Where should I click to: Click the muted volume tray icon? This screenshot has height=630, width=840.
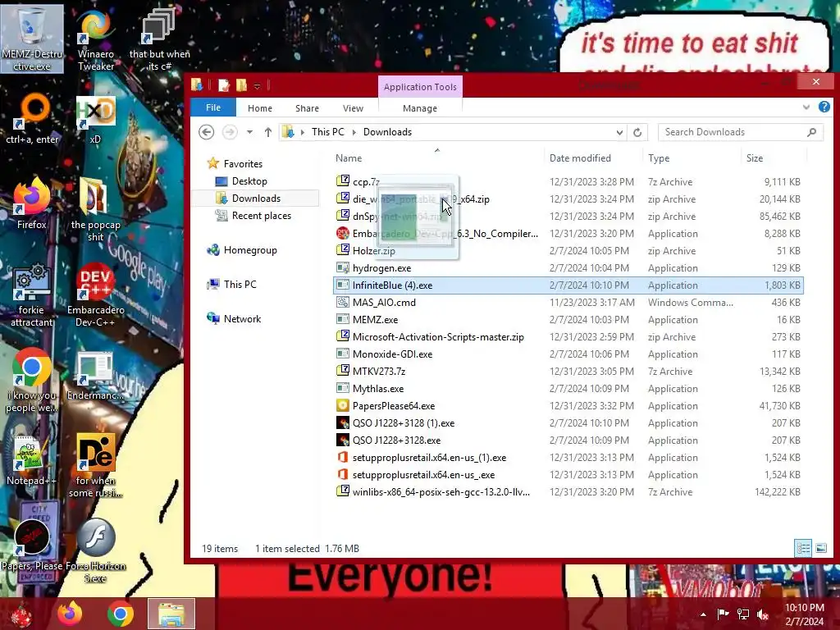click(763, 614)
